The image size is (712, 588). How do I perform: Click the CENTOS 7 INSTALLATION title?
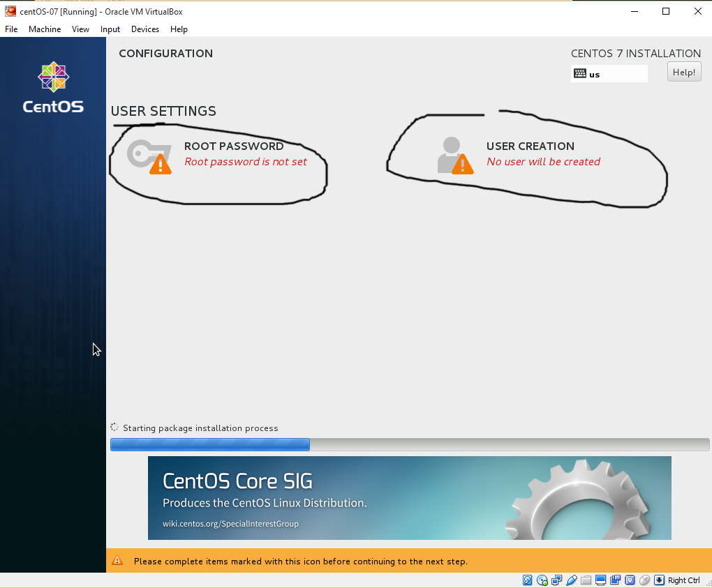pyautogui.click(x=636, y=54)
